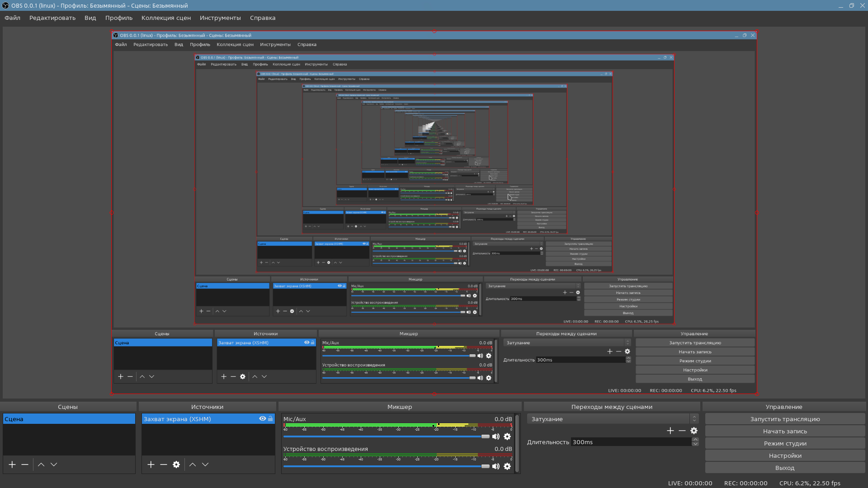Enable Режим студии

point(785,443)
